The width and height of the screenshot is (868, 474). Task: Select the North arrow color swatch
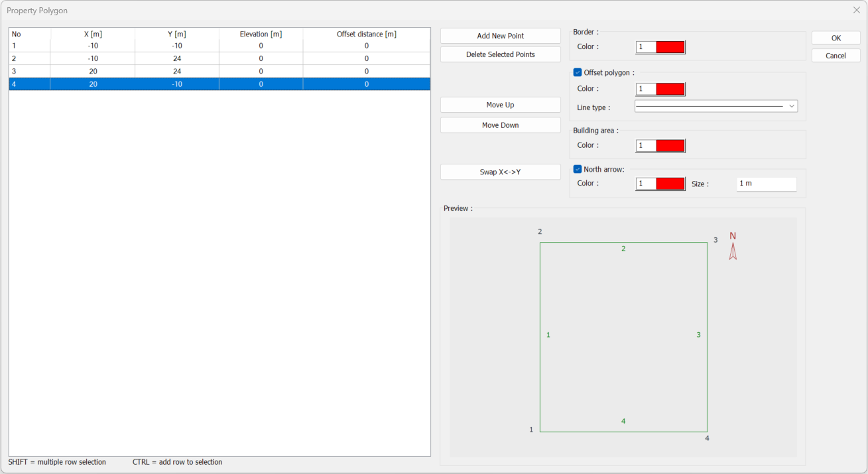pyautogui.click(x=670, y=184)
